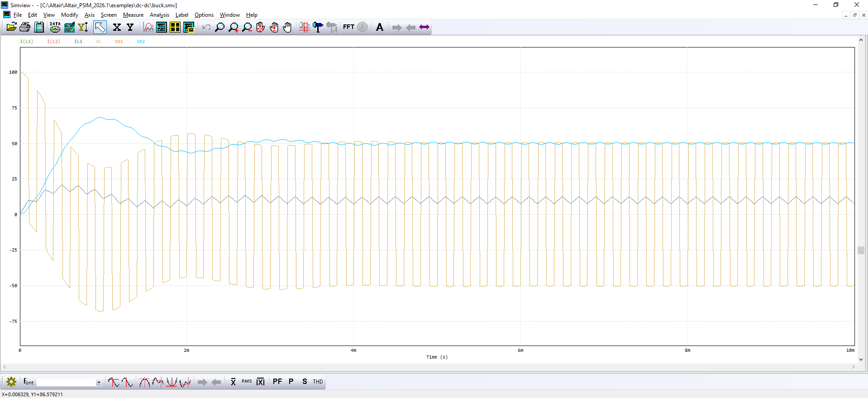The height and width of the screenshot is (398, 868).
Task: Click the X-bar average button
Action: 233,382
